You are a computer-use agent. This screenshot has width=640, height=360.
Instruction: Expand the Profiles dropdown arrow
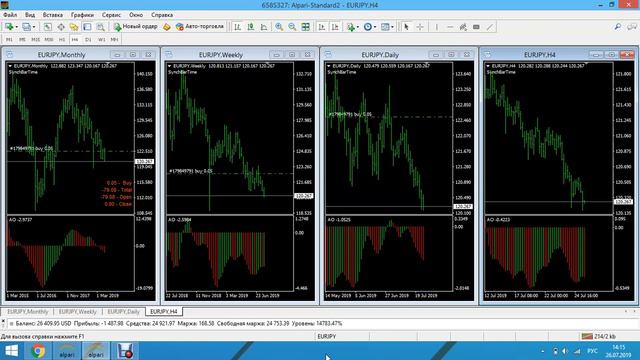pos(34,27)
